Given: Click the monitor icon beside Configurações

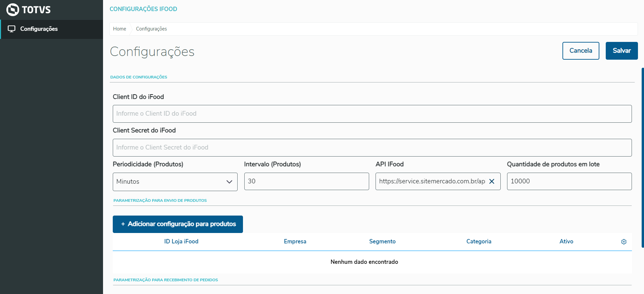Looking at the screenshot, I should 11,29.
